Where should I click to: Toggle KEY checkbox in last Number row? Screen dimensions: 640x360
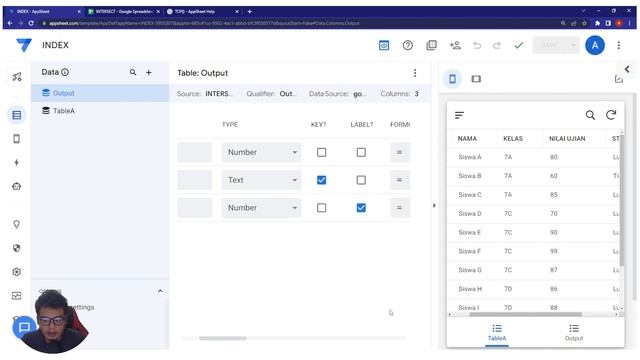pyautogui.click(x=321, y=208)
